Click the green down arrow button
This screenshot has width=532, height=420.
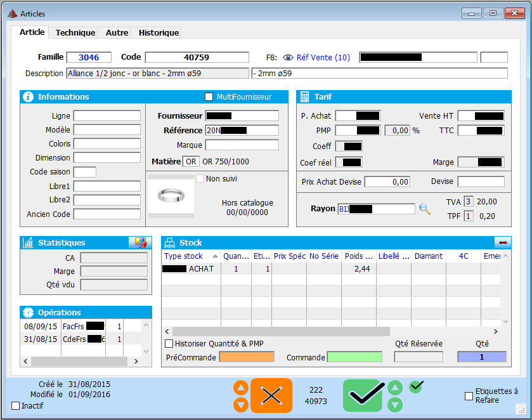pyautogui.click(x=395, y=404)
